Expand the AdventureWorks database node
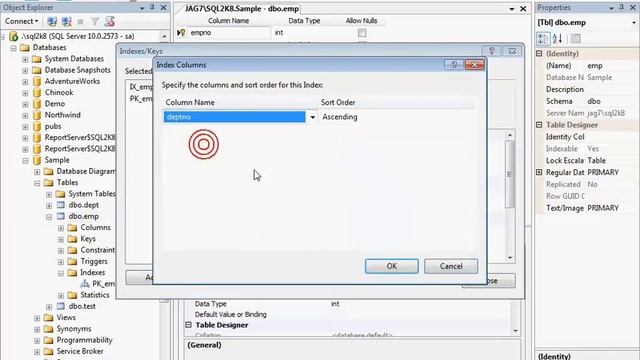 [x=25, y=82]
